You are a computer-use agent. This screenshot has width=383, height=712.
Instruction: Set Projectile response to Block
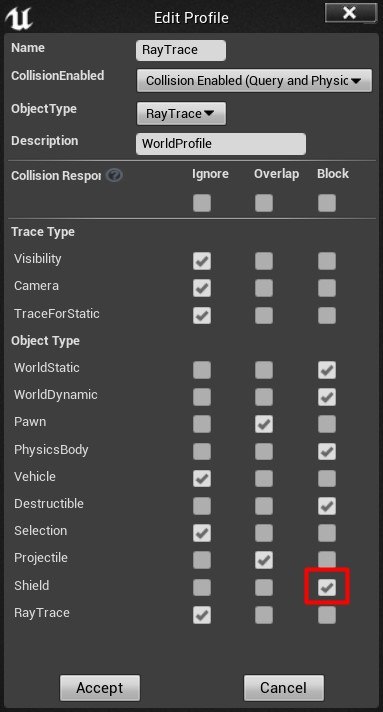click(x=327, y=560)
